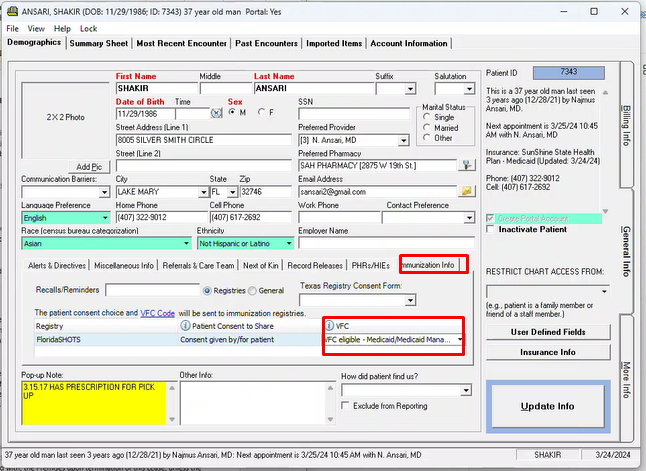Open the Help menu
Image resolution: width=646 pixels, height=471 pixels.
(62, 29)
